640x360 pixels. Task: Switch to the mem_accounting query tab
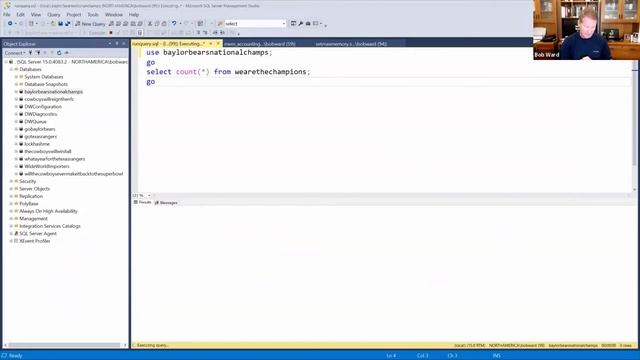260,44
